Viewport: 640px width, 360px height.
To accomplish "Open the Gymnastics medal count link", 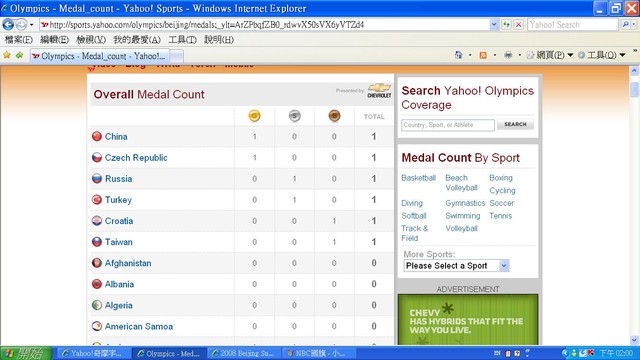I will 465,203.
